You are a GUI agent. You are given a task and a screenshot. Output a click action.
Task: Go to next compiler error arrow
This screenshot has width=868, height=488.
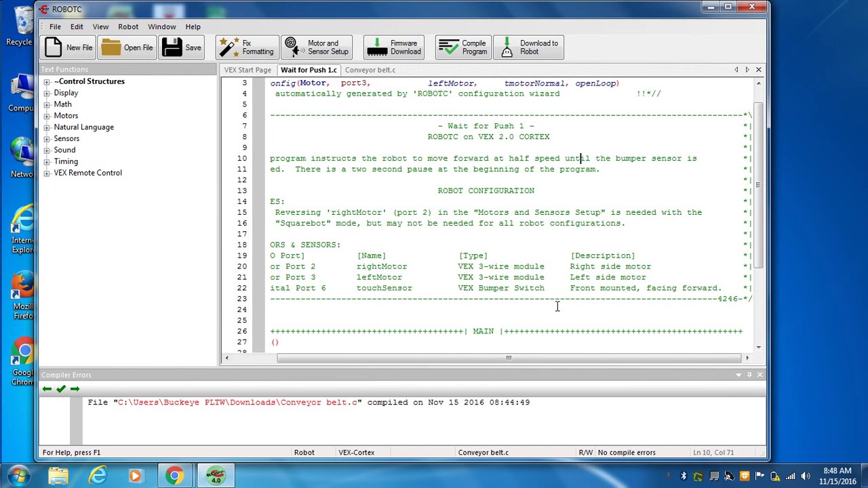pos(75,389)
